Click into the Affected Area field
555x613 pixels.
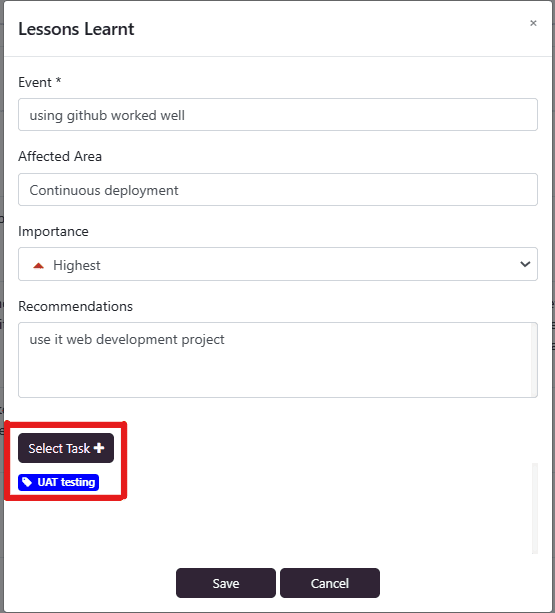[x=278, y=190]
